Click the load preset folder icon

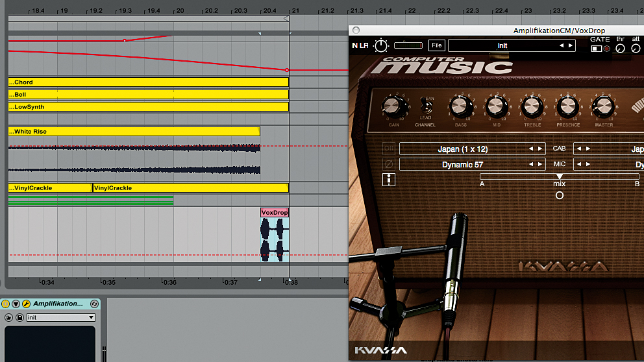pyautogui.click(x=8, y=318)
